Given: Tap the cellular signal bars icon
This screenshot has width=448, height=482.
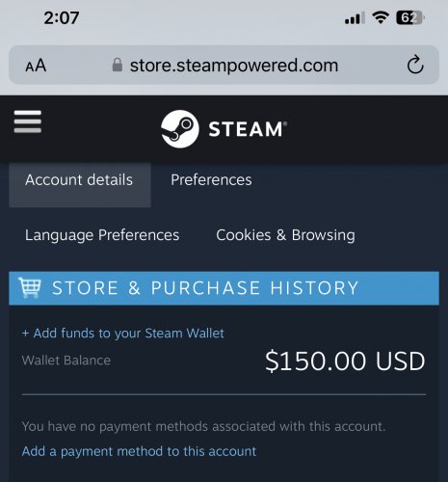Looking at the screenshot, I should coord(355,18).
